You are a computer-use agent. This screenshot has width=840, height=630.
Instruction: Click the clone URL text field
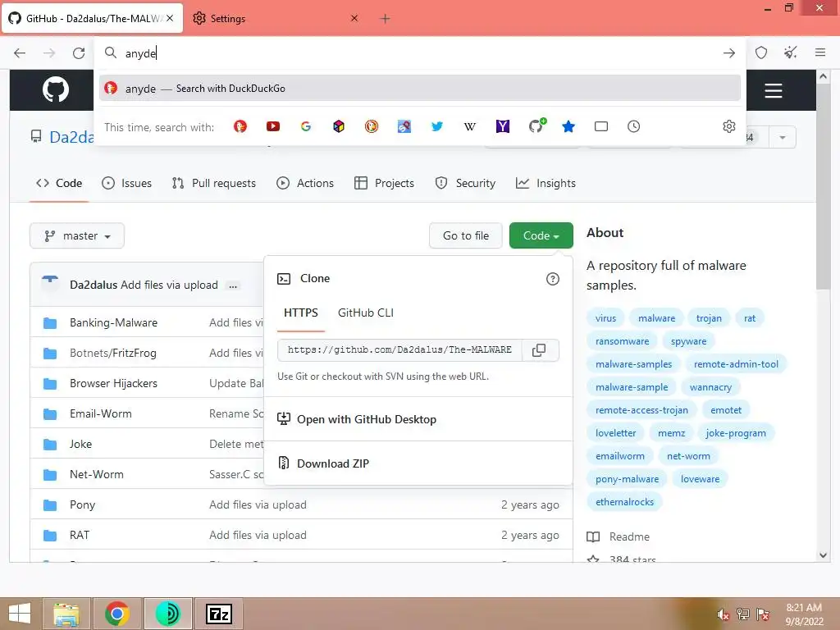coord(399,349)
